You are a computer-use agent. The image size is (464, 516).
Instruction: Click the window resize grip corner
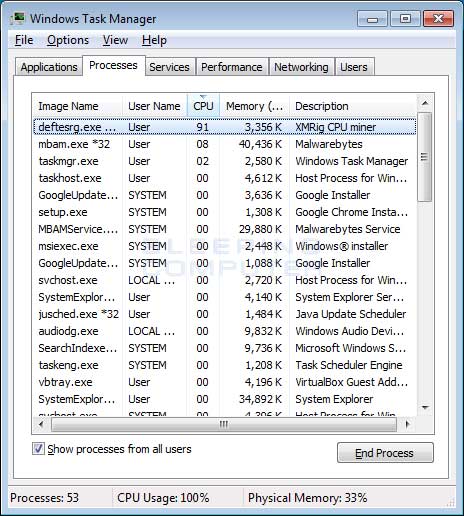pyautogui.click(x=451, y=503)
